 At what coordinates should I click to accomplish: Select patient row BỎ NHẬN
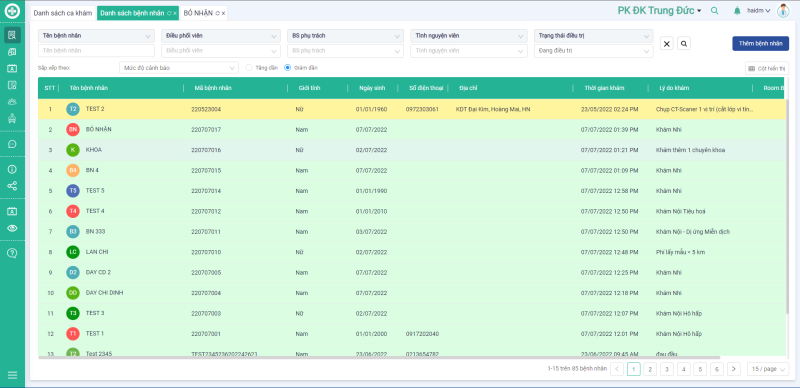[412, 130]
